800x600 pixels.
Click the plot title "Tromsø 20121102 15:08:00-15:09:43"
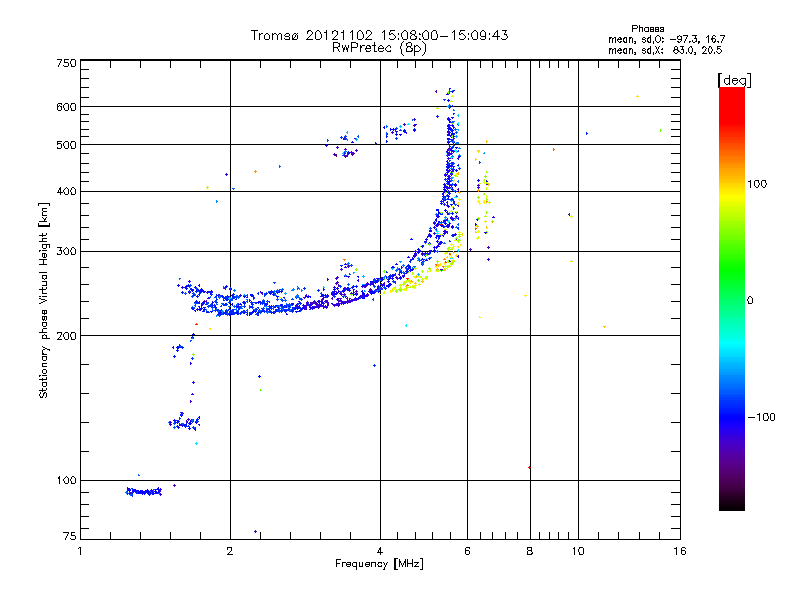coord(379,35)
